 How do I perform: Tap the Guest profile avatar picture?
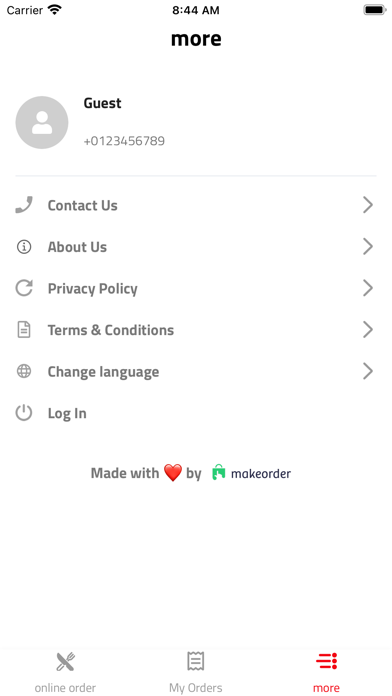[42, 123]
